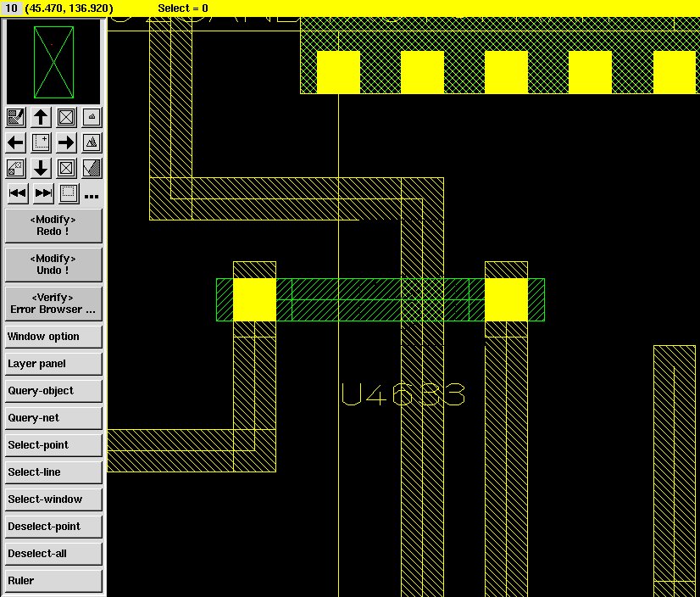Screen dimensions: 700x597
Task: Click the overview minimap thumbnail
Action: [x=53, y=61]
